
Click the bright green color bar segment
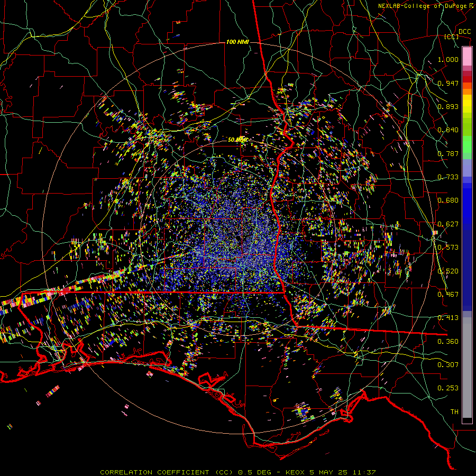point(467,144)
